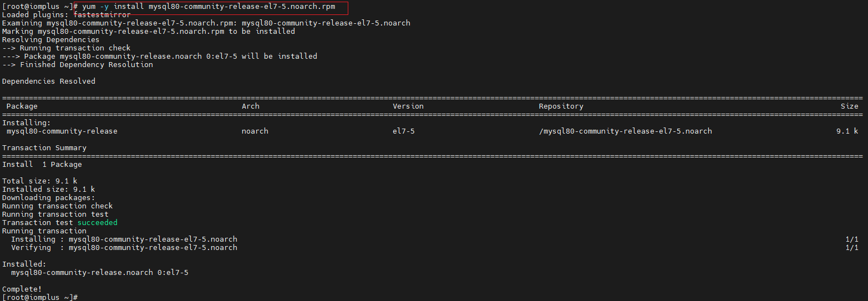
Task: Click the el7-5 version value in the table
Action: point(403,131)
